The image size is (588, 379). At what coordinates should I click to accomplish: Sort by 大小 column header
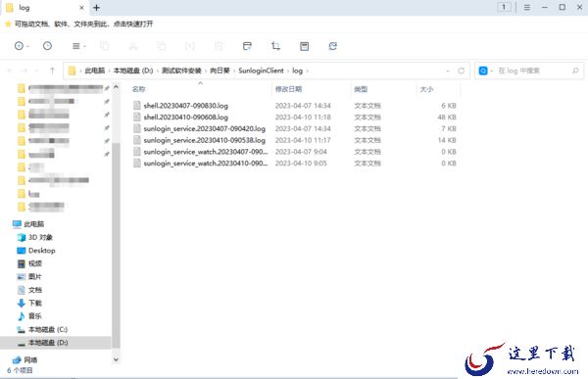click(x=426, y=89)
